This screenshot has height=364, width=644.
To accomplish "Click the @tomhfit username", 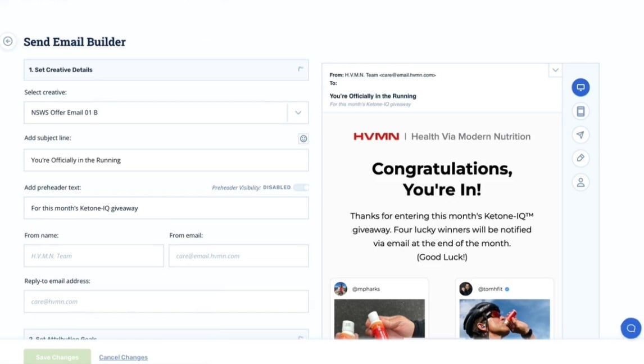I will pyautogui.click(x=490, y=289).
